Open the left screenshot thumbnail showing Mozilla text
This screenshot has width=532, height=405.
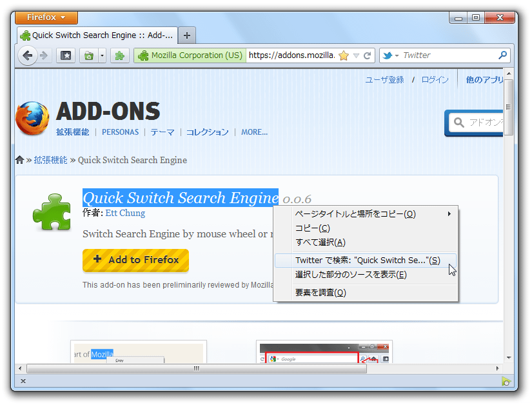point(139,351)
